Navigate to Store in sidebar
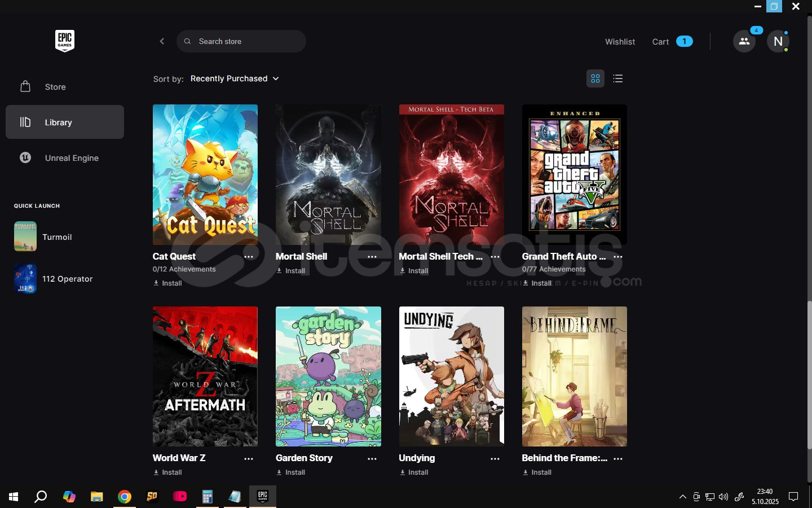 point(65,87)
